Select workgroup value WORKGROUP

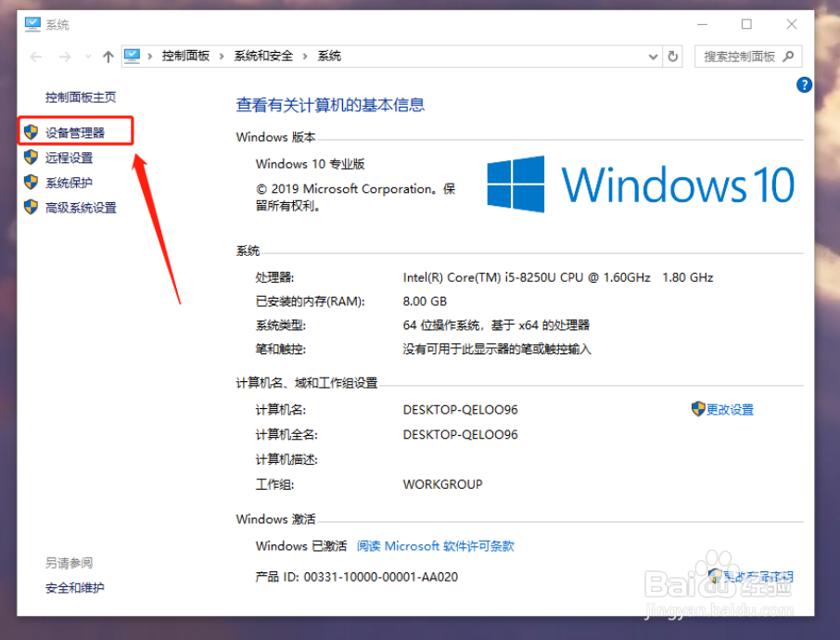click(x=442, y=484)
